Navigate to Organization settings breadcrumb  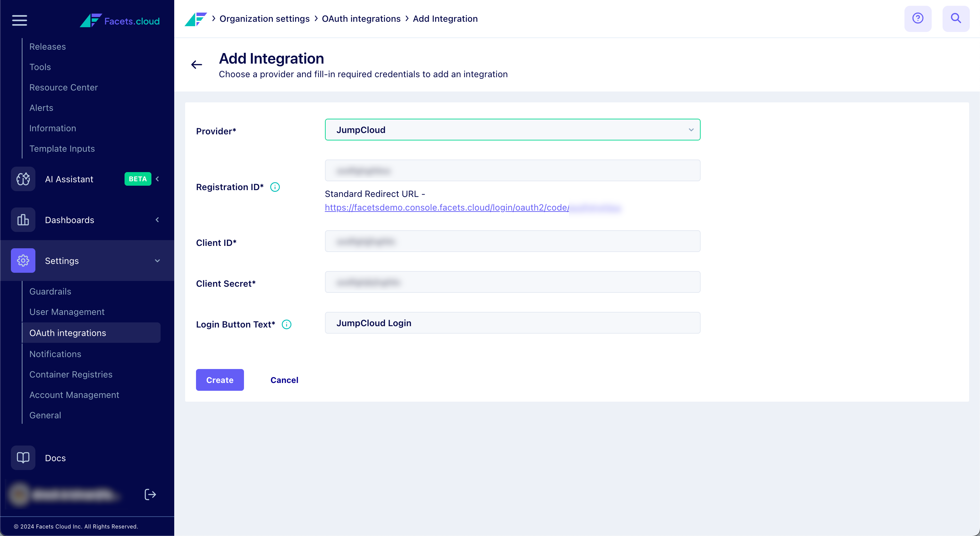tap(264, 19)
